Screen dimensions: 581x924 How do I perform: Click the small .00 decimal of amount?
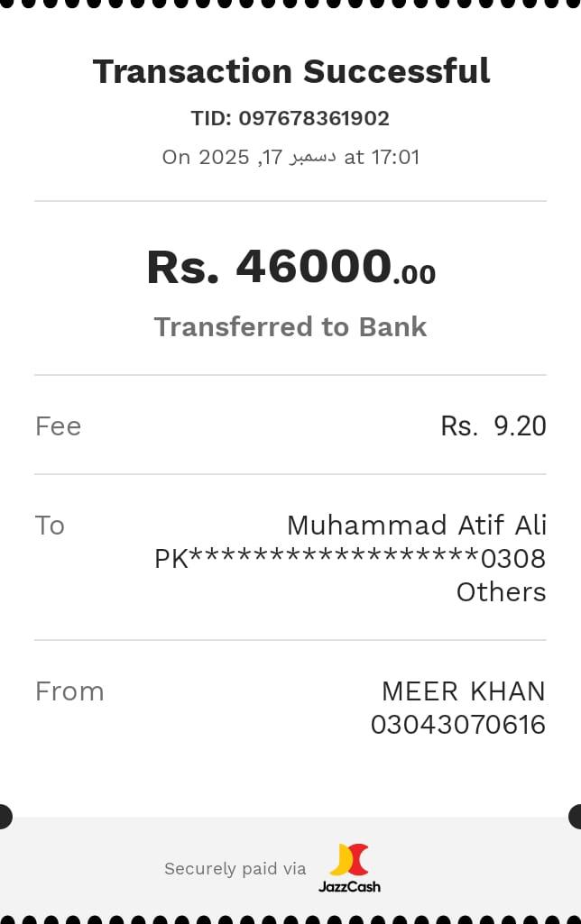[415, 274]
